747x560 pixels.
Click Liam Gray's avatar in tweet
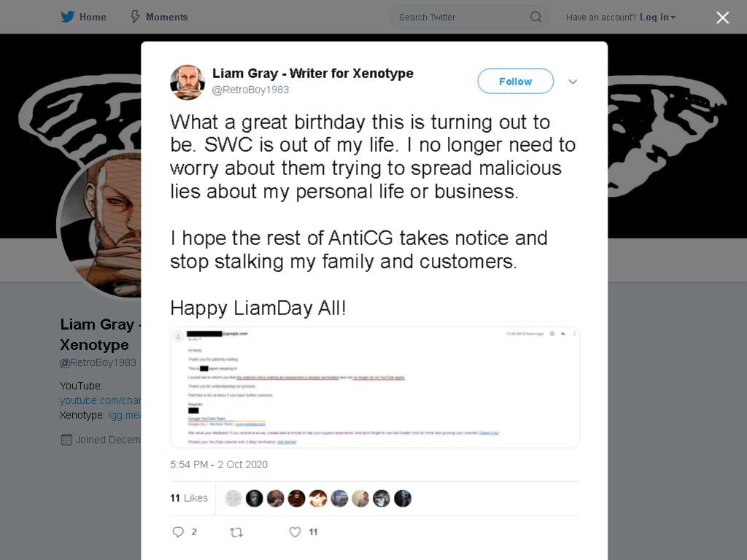pos(187,82)
